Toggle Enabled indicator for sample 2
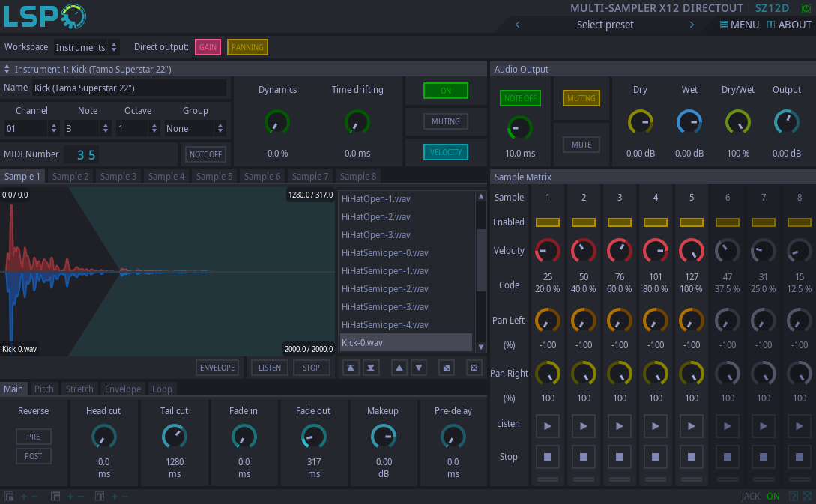Viewport: 816px width, 504px height. click(584, 222)
